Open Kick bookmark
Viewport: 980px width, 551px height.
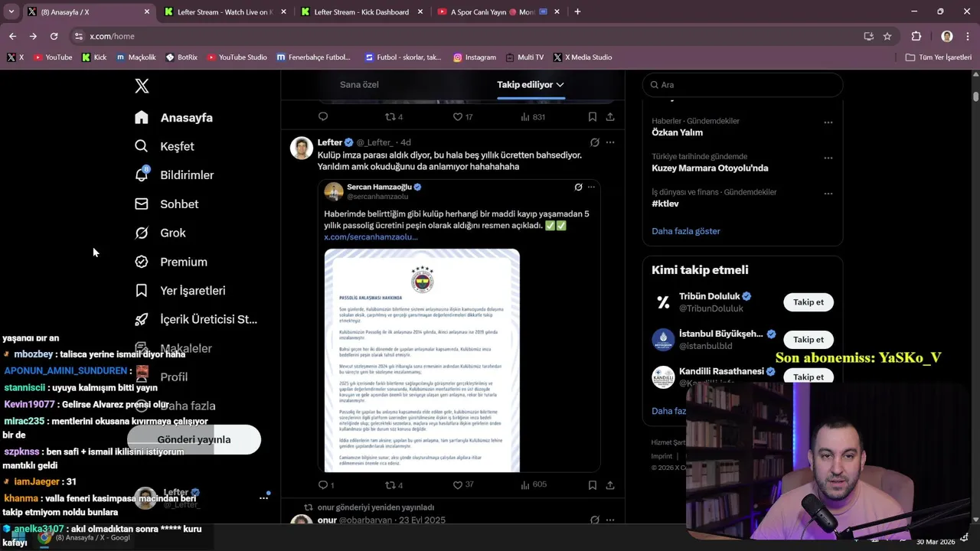[94, 57]
